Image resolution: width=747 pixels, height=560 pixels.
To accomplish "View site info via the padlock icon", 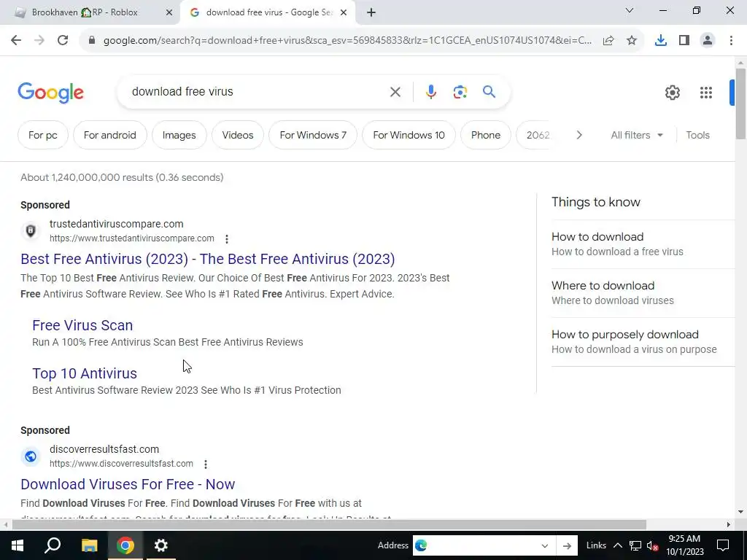I will (x=92, y=41).
